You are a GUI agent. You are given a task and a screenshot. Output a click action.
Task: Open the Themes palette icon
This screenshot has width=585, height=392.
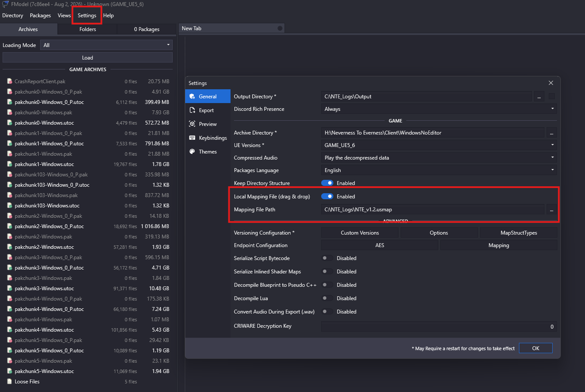193,152
